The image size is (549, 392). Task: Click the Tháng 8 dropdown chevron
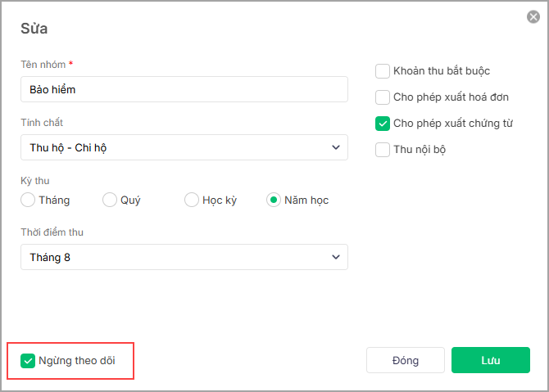[336, 257]
